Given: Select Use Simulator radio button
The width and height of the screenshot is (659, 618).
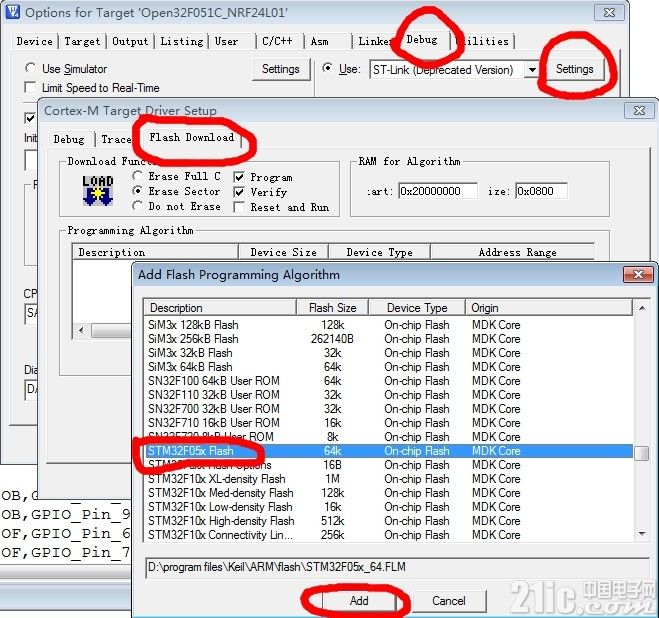Looking at the screenshot, I should pos(30,68).
